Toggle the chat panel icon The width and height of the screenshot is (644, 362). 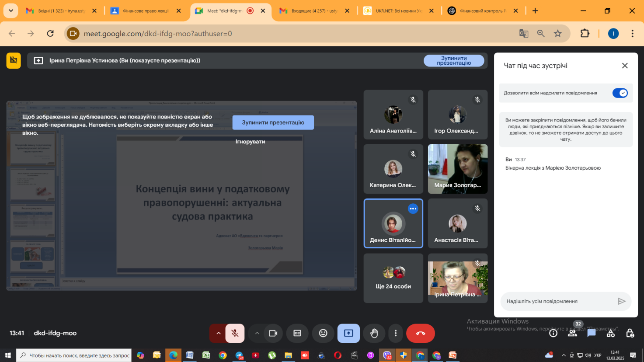592,333
